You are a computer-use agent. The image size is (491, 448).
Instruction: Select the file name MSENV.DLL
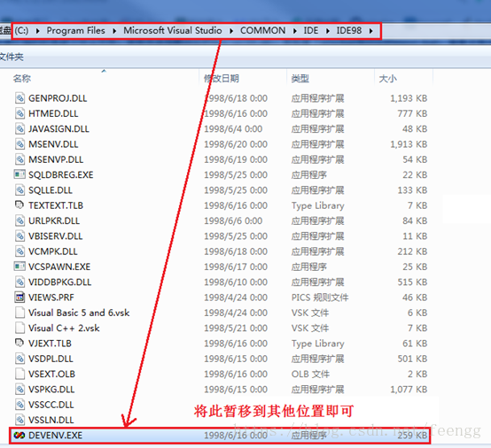pyautogui.click(x=53, y=144)
